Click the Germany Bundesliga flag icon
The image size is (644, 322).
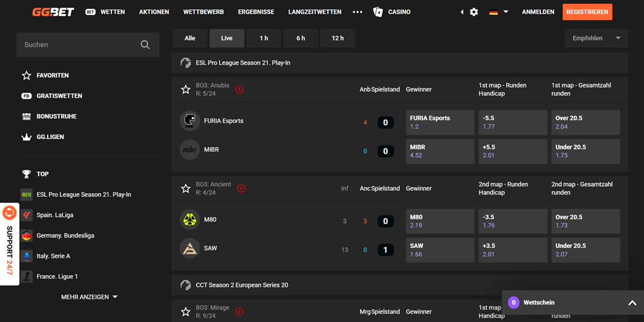point(26,236)
